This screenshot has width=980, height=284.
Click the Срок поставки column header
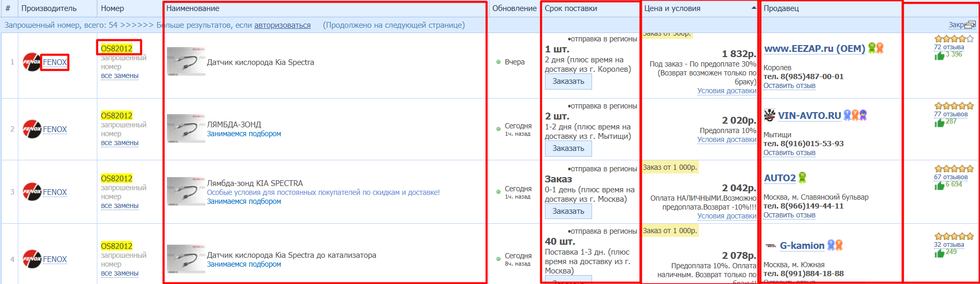pos(571,8)
